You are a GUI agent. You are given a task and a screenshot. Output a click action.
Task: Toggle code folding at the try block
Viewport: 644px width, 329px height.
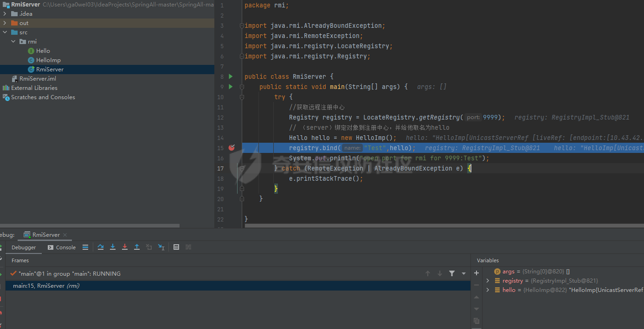tap(242, 97)
